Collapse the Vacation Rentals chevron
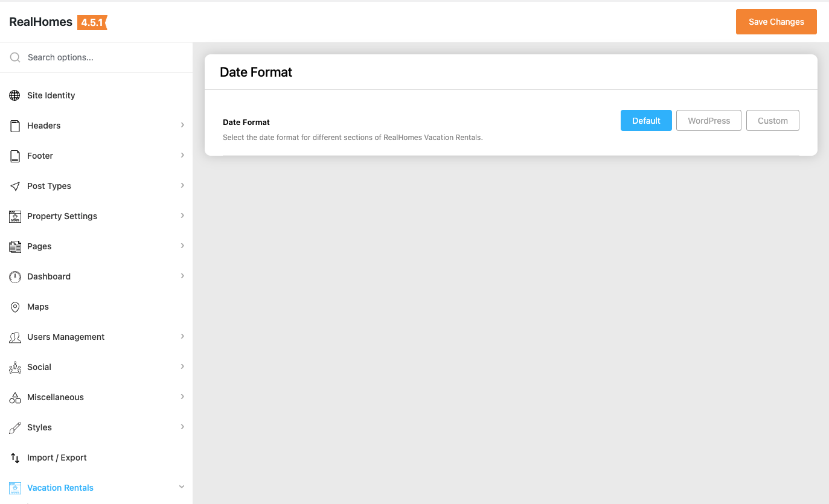 (x=182, y=487)
